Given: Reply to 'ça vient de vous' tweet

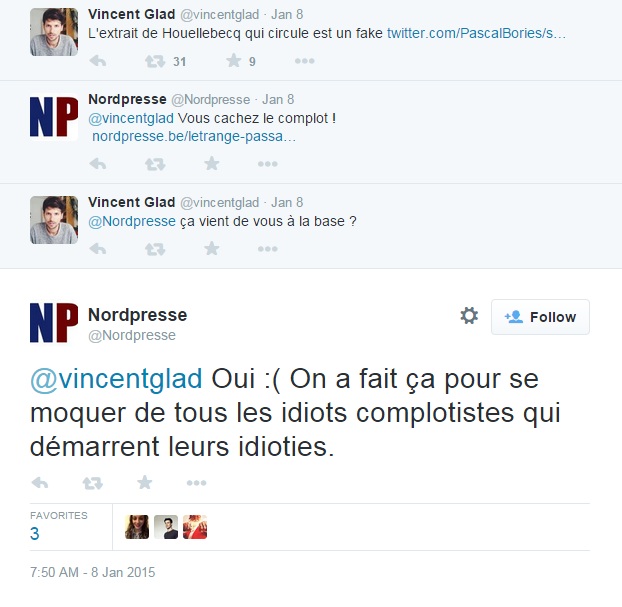Looking at the screenshot, I should (x=97, y=249).
